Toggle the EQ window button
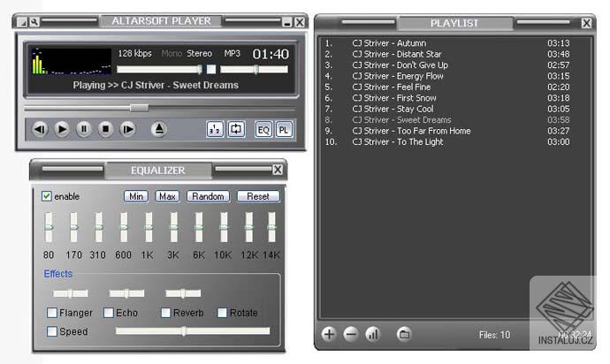 pyautogui.click(x=263, y=130)
